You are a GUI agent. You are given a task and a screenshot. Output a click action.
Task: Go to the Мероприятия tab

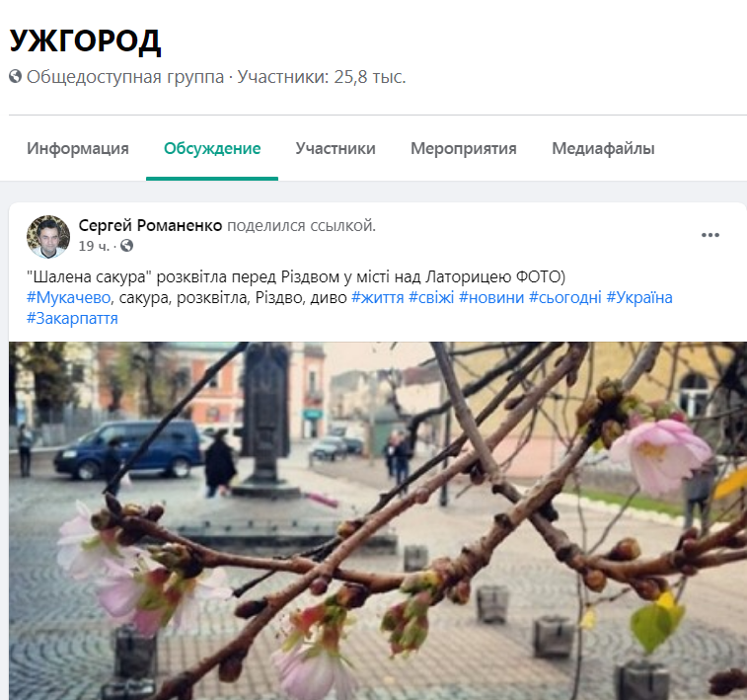point(464,148)
